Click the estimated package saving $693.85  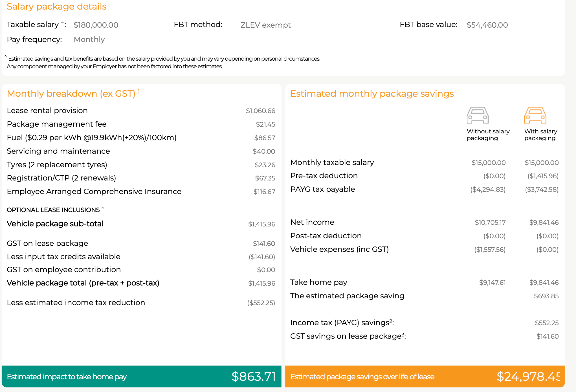point(546,296)
